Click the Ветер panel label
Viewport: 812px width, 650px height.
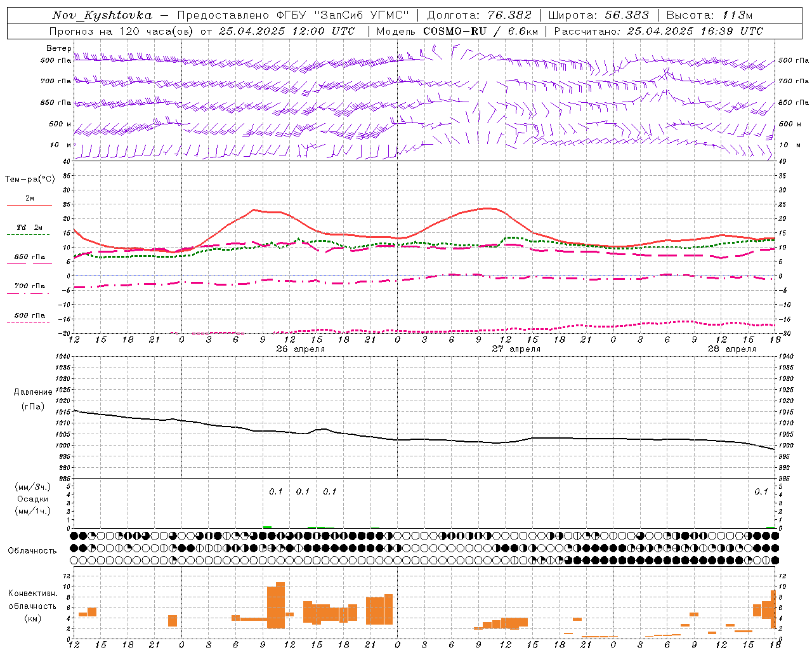[58, 48]
